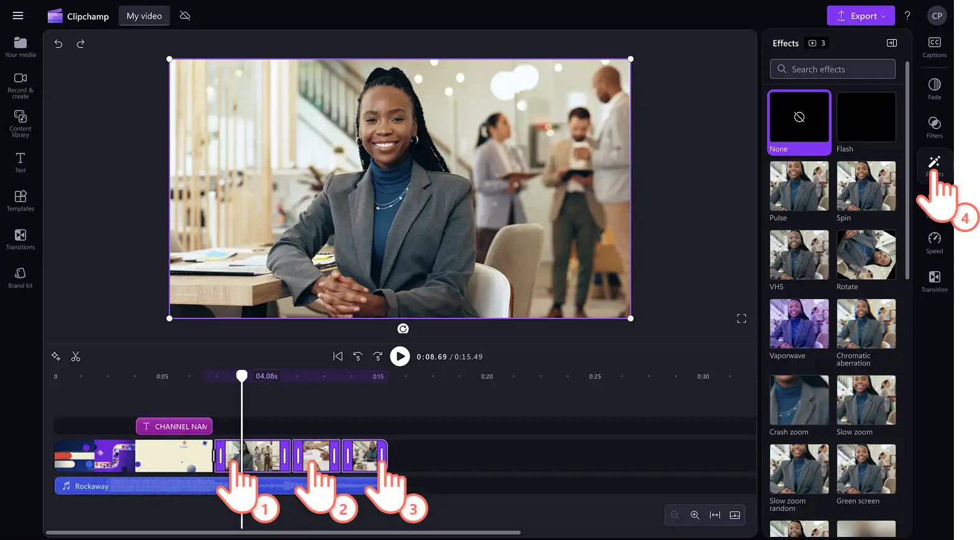Open Record & create panel
The height and width of the screenshot is (540, 980).
(x=20, y=86)
